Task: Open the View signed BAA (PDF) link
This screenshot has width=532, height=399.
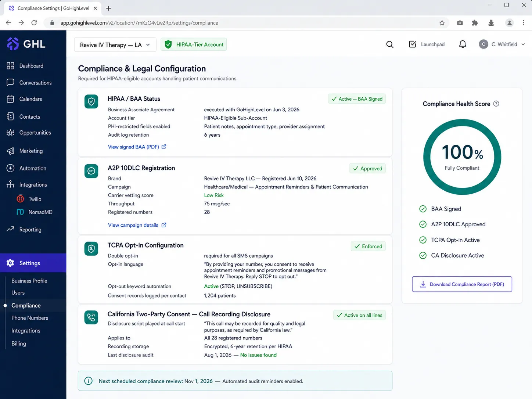Action: click(x=137, y=147)
